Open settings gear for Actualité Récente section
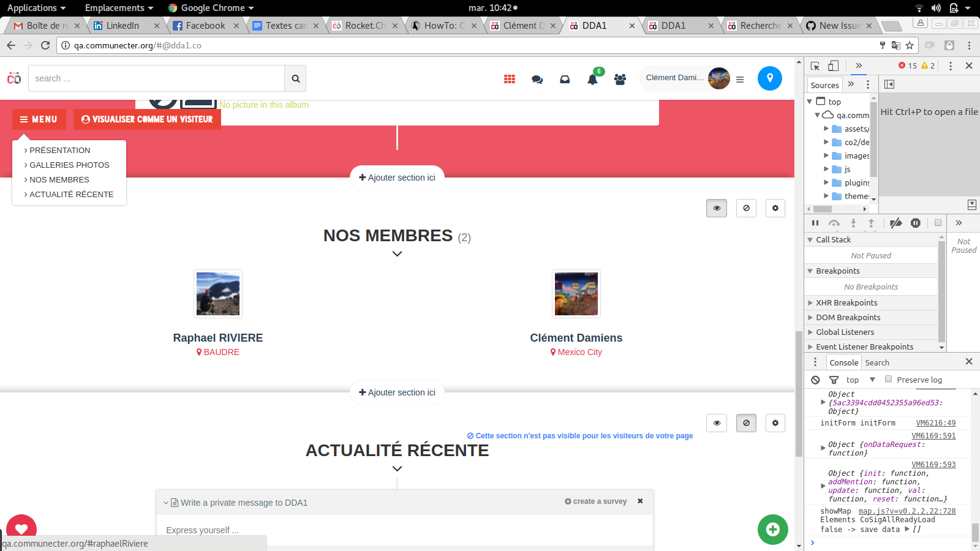The height and width of the screenshot is (551, 980). (x=775, y=423)
